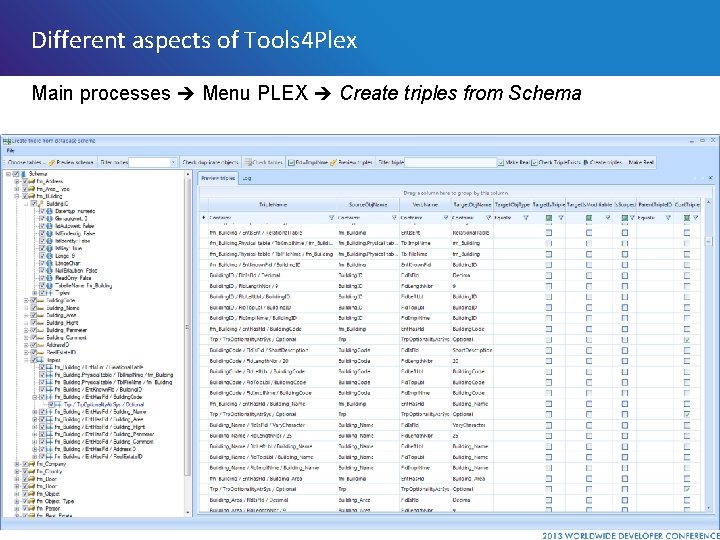Expand the BuildingCode field node
Image resolution: width=720 pixels, height=540 pixels.
click(x=26, y=300)
